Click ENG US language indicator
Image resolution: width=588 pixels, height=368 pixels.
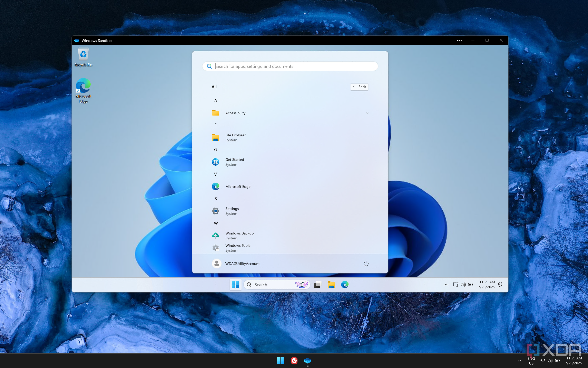(x=531, y=361)
